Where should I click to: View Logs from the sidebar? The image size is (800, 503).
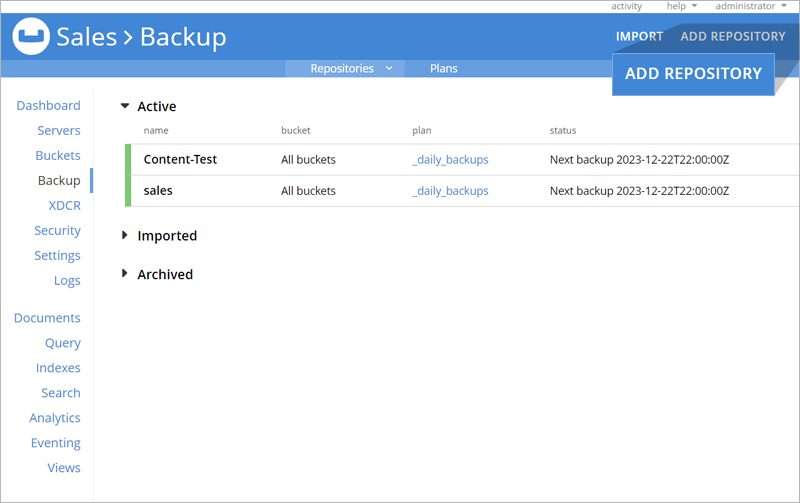(x=67, y=281)
